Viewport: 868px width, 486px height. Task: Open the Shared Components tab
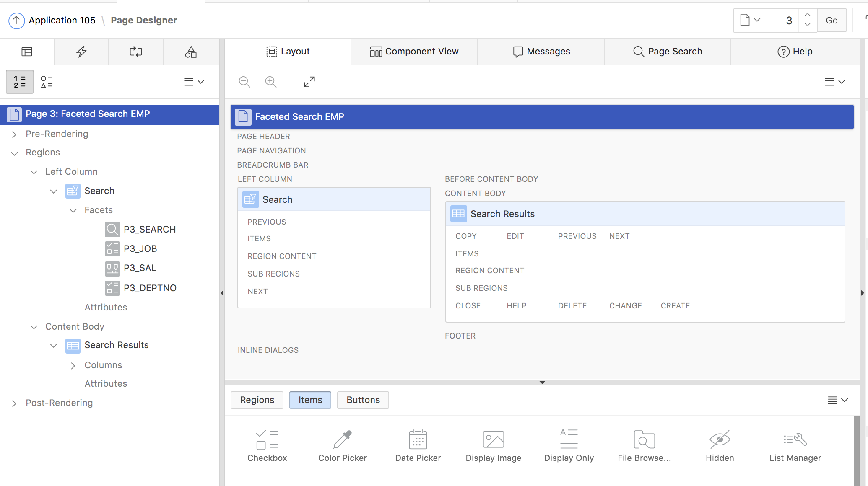(x=191, y=52)
